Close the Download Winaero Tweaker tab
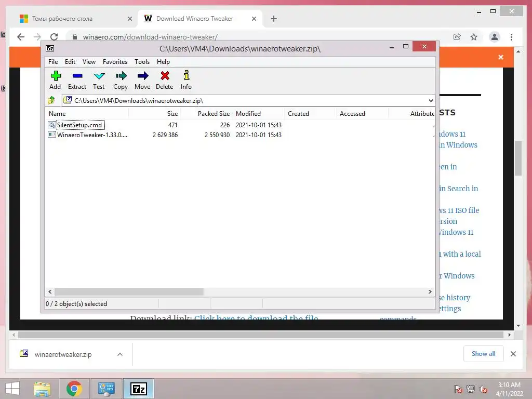 point(254,19)
